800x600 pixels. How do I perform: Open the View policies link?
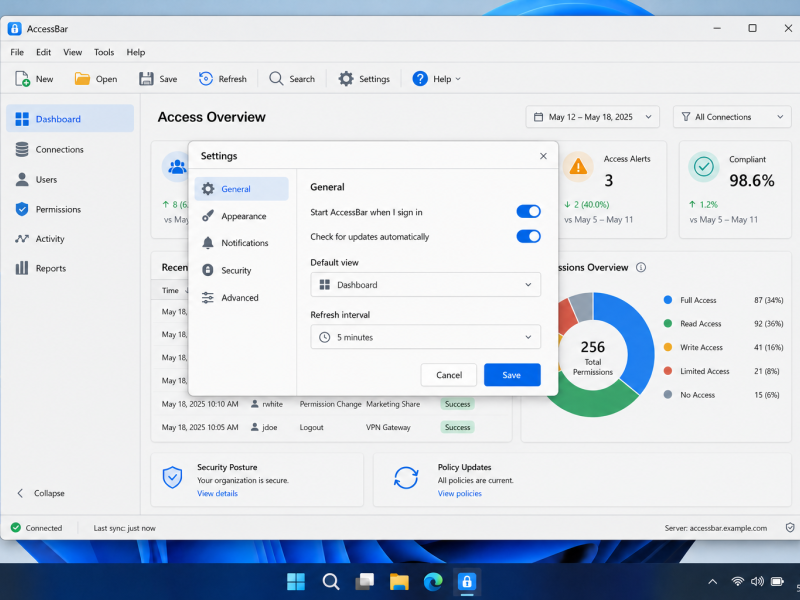coord(460,493)
